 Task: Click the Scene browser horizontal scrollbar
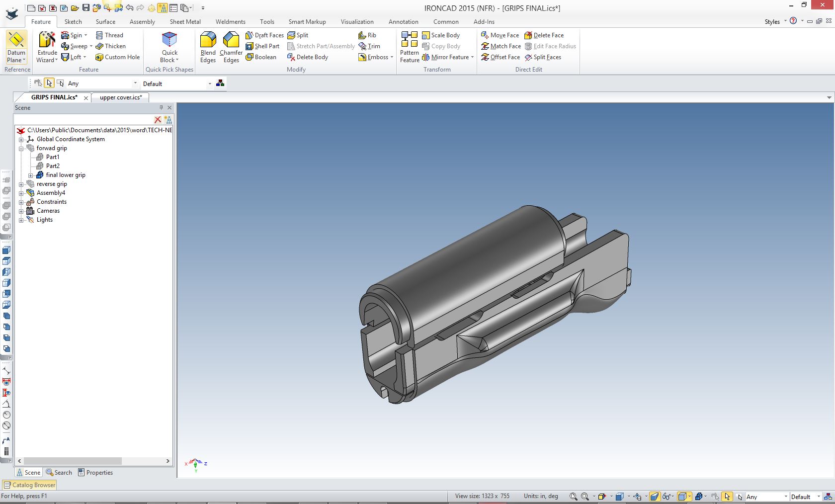pos(73,461)
